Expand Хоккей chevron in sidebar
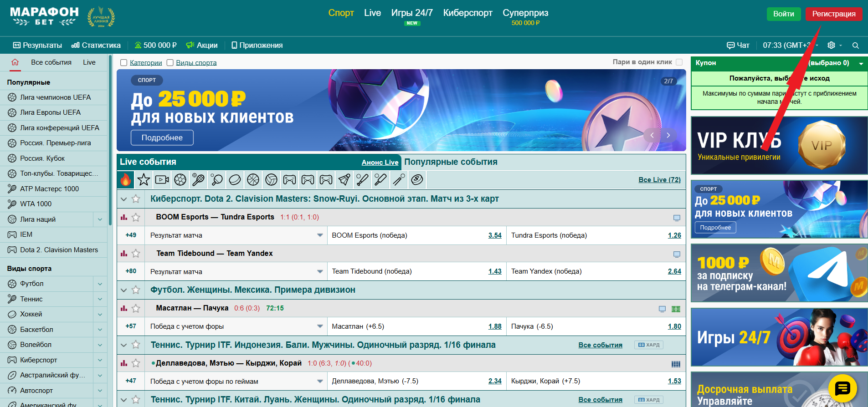 coord(100,314)
